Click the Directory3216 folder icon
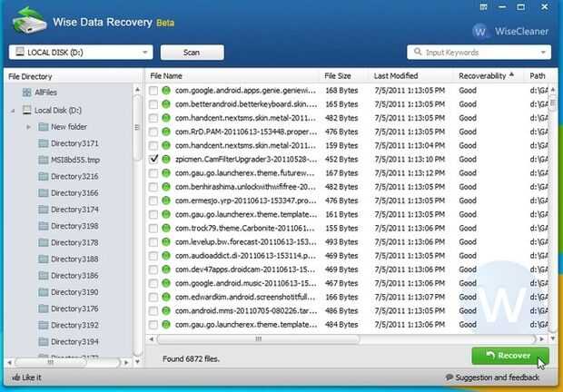Image resolution: width=563 pixels, height=392 pixels. pyautogui.click(x=43, y=176)
